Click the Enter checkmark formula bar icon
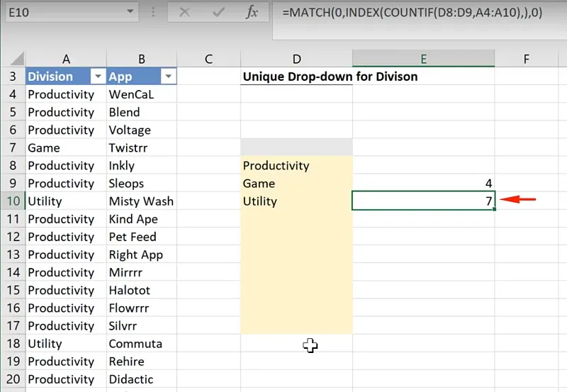Image resolution: width=567 pixels, height=392 pixels. click(218, 13)
